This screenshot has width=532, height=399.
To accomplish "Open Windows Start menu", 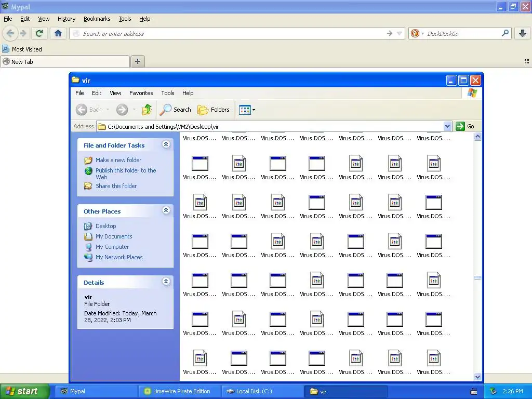I will point(24,391).
